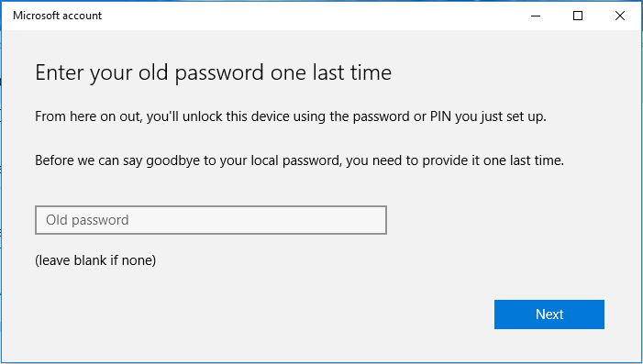643x364 pixels.
Task: Click the Old password input field
Action: click(x=211, y=220)
